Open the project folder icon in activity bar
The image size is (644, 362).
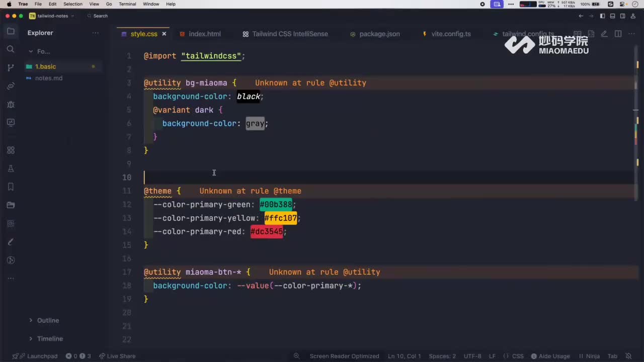coord(11,205)
